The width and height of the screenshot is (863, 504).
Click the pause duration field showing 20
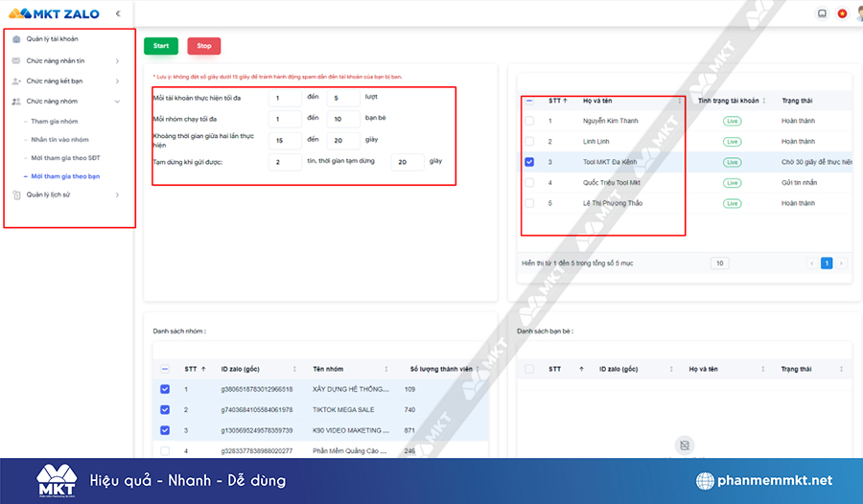[x=407, y=163]
